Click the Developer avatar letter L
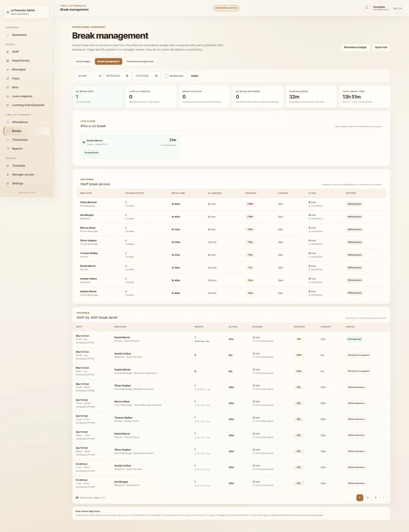The width and height of the screenshot is (409, 532). pyautogui.click(x=367, y=8)
